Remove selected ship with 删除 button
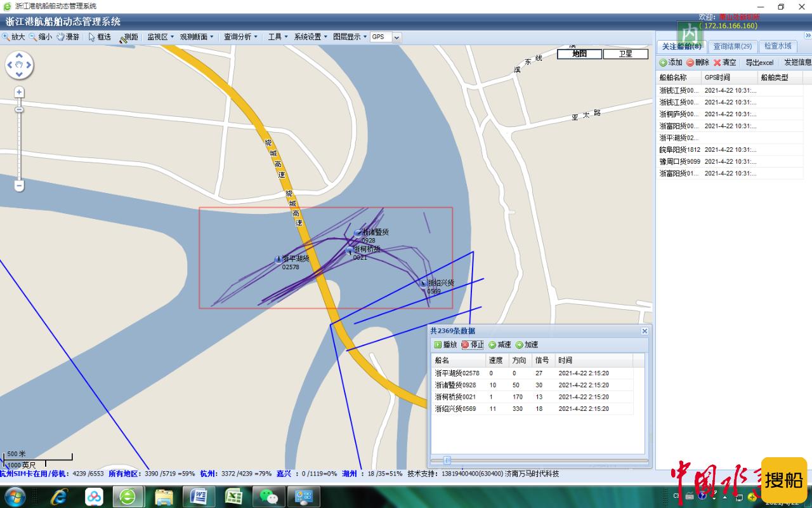812x508 pixels. 697,62
